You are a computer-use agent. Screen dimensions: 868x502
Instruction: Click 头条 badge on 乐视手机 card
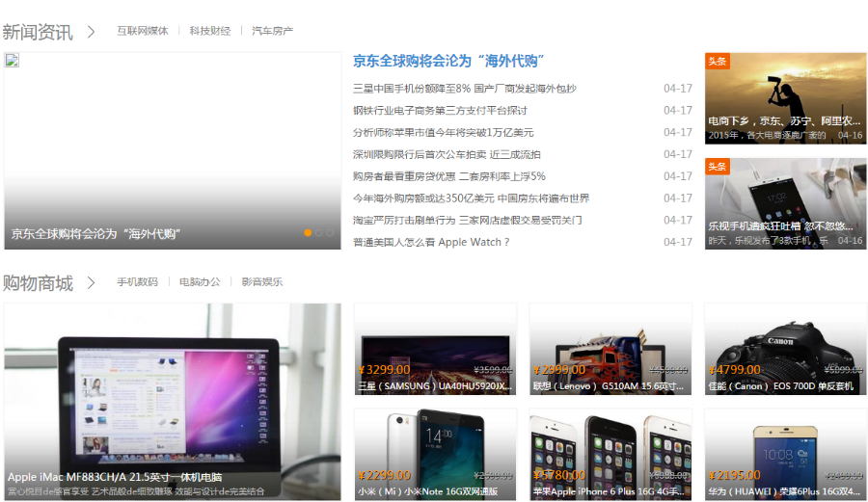coord(718,167)
